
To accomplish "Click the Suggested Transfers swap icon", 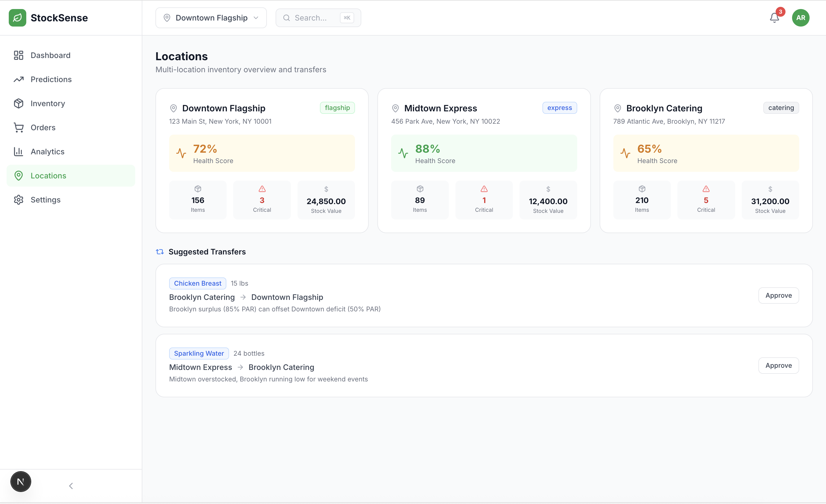I will pos(160,252).
